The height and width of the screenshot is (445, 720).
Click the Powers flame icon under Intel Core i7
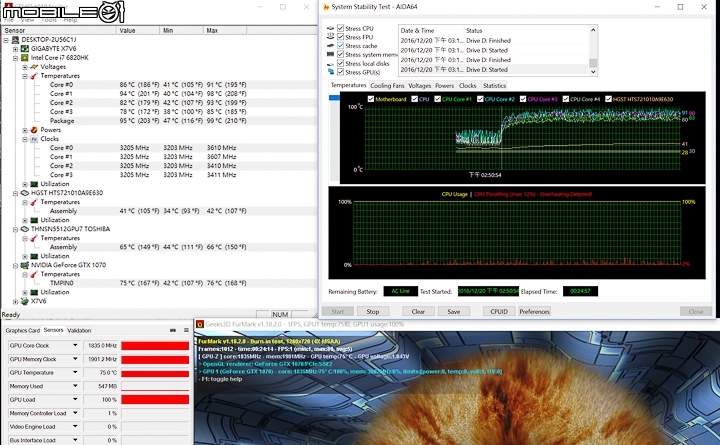(34, 130)
